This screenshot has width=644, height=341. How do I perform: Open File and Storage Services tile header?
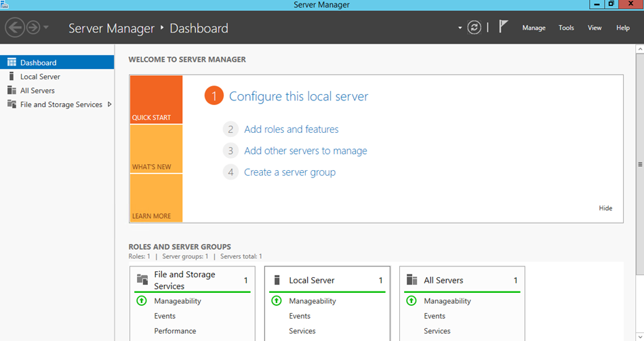[193, 280]
